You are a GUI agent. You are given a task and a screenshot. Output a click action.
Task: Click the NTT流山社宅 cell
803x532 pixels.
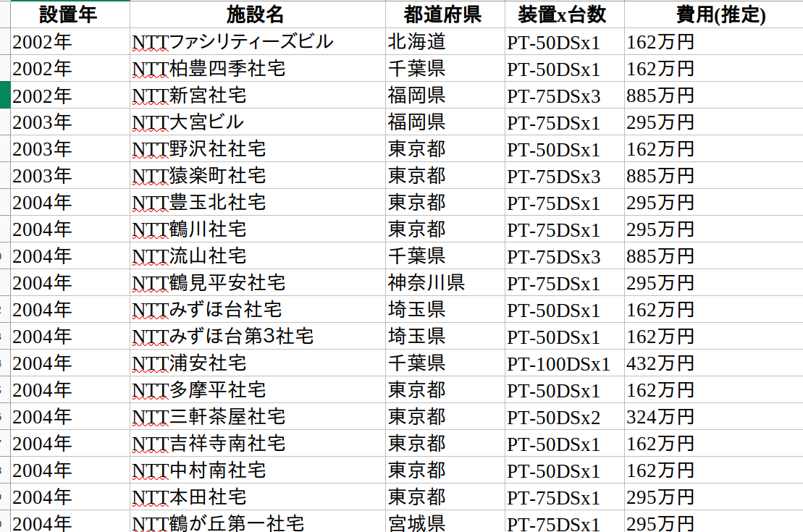point(258,256)
